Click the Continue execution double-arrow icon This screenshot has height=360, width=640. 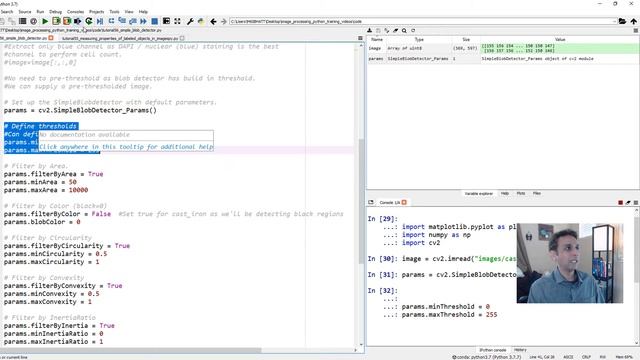(x=143, y=21)
